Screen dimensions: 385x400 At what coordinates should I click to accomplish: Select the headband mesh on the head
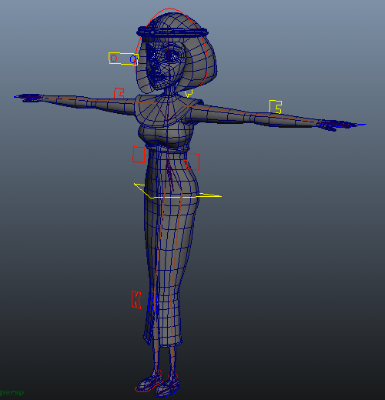point(172,32)
